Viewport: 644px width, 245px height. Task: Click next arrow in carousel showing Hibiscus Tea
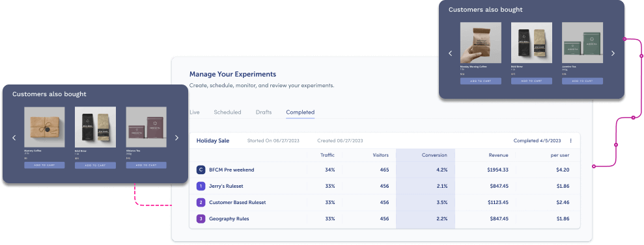[176, 138]
